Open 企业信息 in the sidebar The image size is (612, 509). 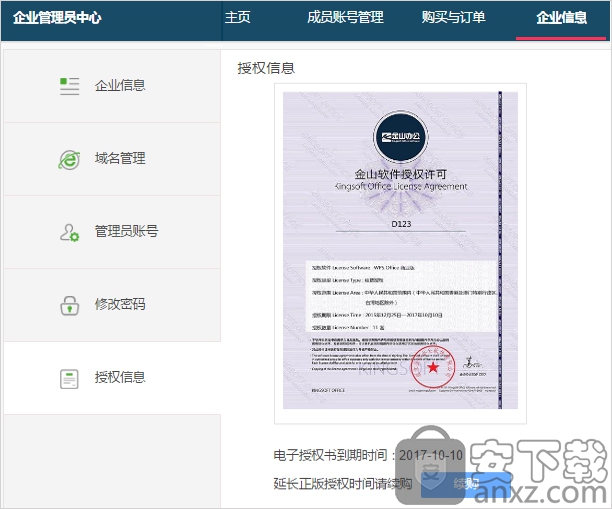[112, 86]
